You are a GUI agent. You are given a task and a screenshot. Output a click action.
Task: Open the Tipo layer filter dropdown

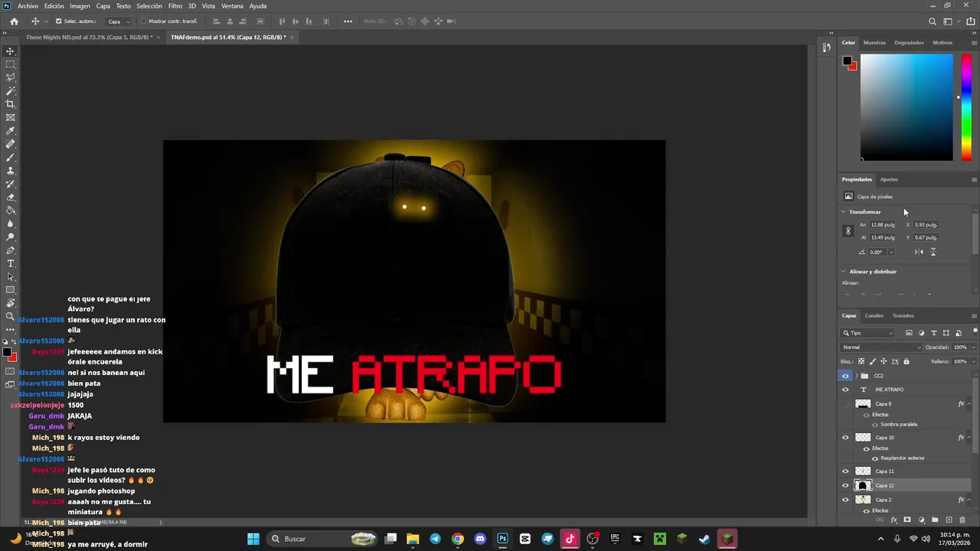coord(867,333)
